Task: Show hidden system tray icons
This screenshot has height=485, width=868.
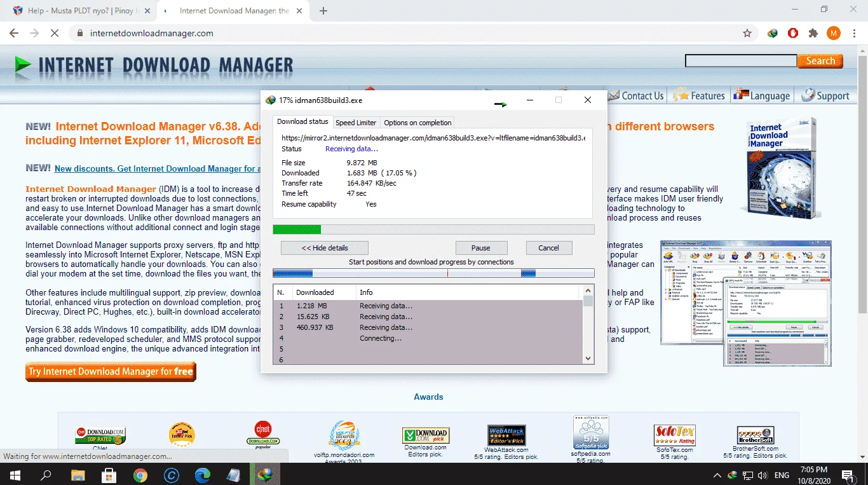Action: tap(717, 475)
